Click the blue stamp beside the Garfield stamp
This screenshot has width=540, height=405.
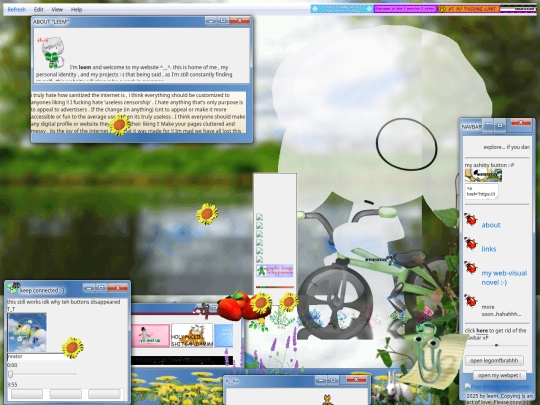224,335
